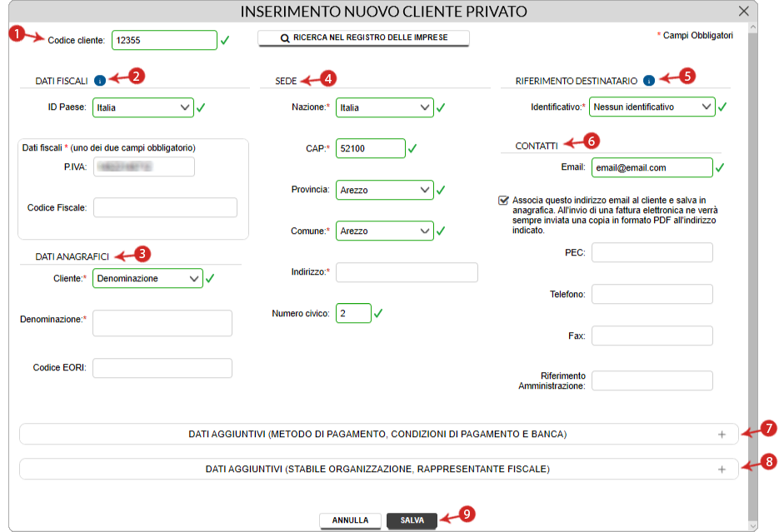Open the Identificativo dropdown

[x=652, y=107]
